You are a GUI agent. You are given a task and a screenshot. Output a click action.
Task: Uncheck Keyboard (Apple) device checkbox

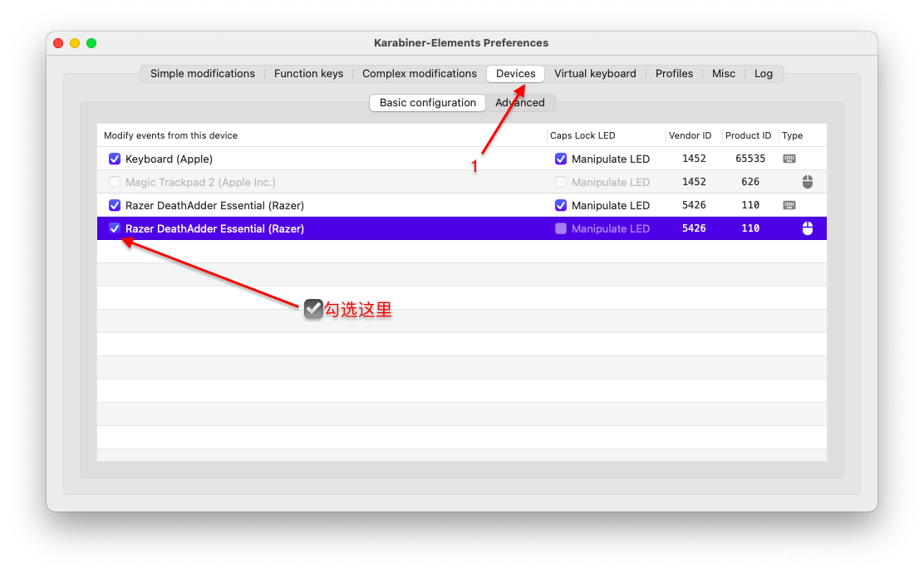115,159
